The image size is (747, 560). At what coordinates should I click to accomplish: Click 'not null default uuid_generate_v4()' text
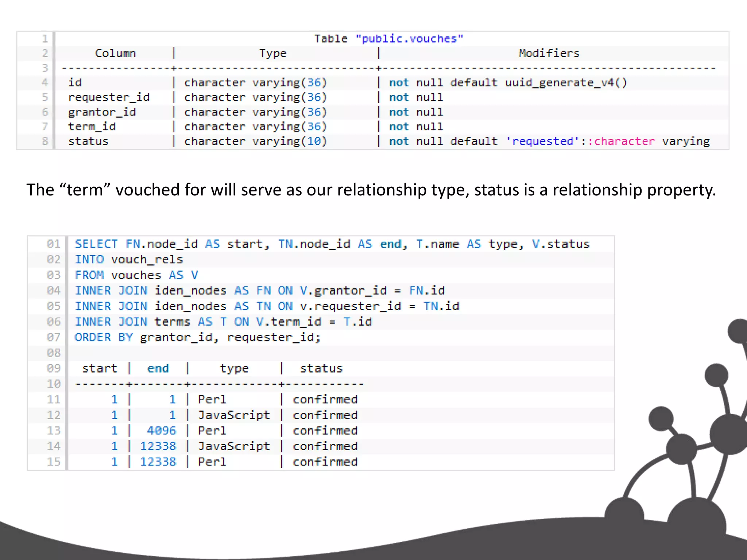click(x=508, y=83)
